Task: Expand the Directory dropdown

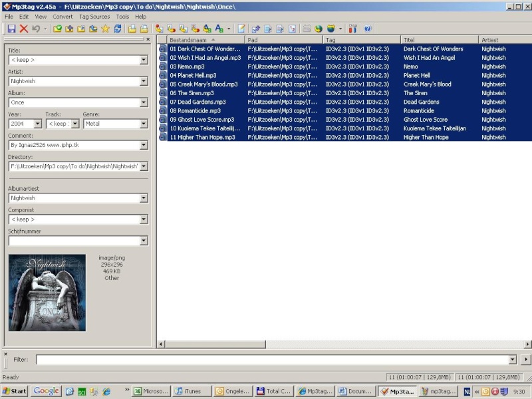Action: [x=144, y=166]
